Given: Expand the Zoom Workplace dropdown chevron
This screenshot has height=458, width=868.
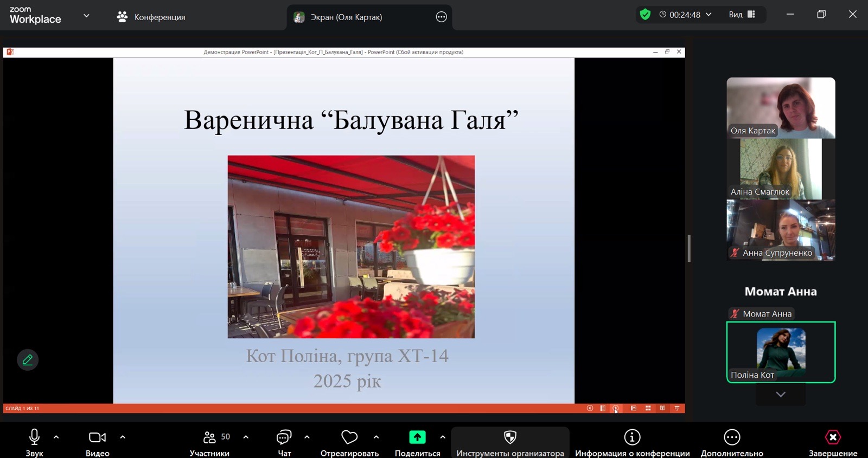Looking at the screenshot, I should click(x=86, y=16).
